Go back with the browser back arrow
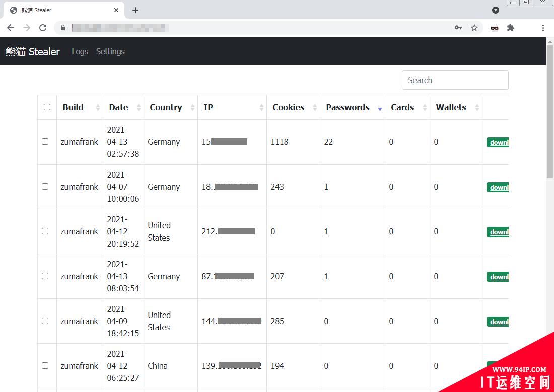This screenshot has width=554, height=392. (x=11, y=28)
